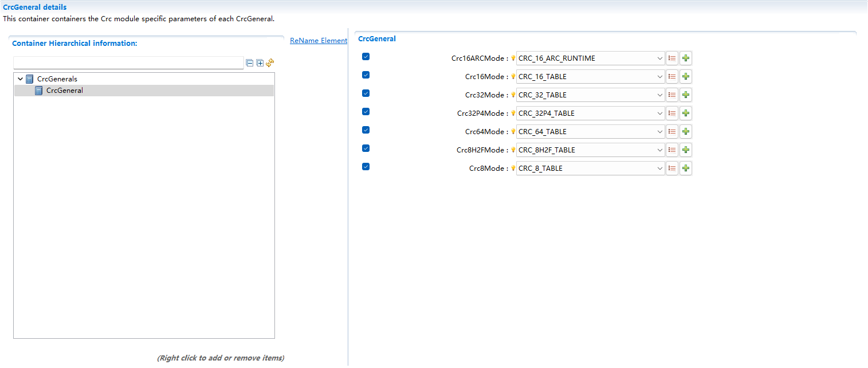This screenshot has height=368, width=868.
Task: Click the container tree filter text field
Action: (x=128, y=62)
